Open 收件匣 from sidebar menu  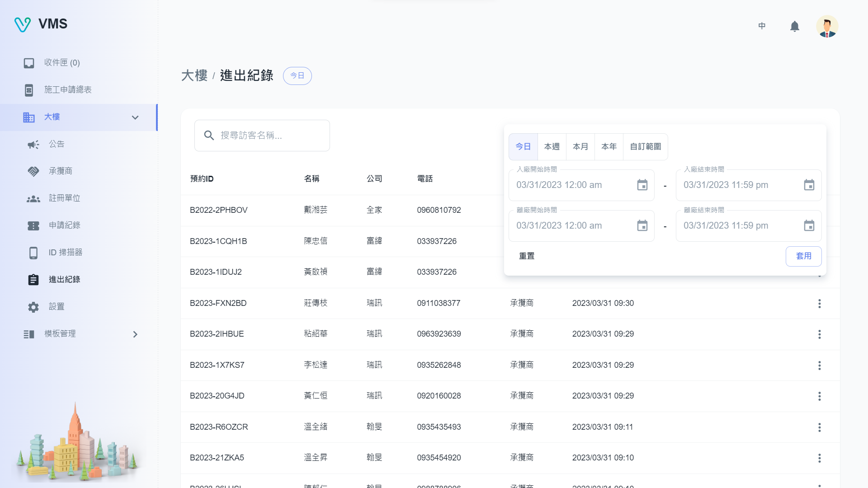pos(62,63)
